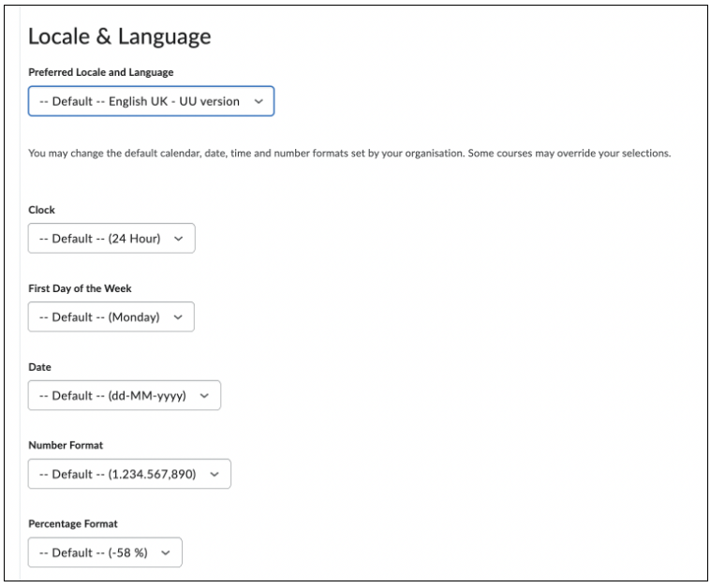Image resolution: width=711 pixels, height=588 pixels.
Task: Click the Clock field label
Action: (x=41, y=210)
